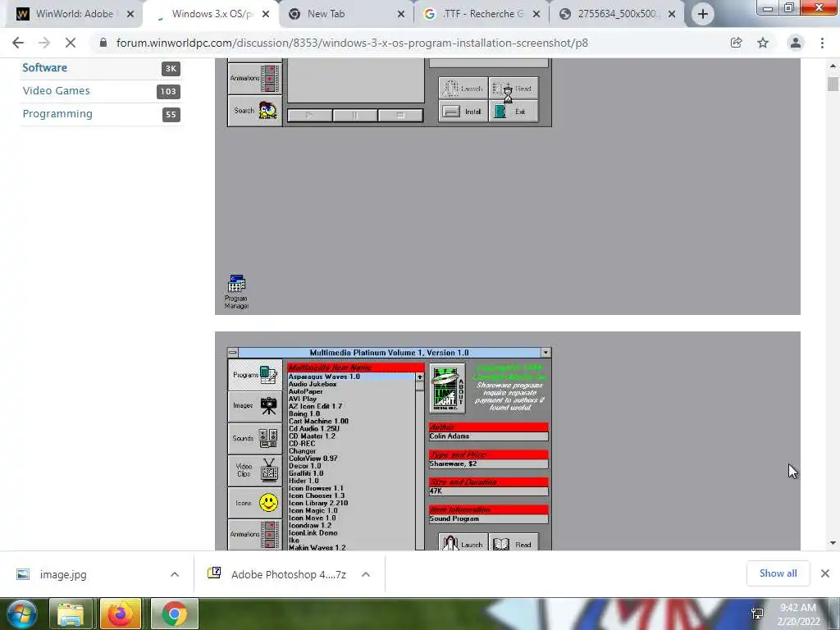
Task: Select the Icons smiley category
Action: [x=255, y=503]
